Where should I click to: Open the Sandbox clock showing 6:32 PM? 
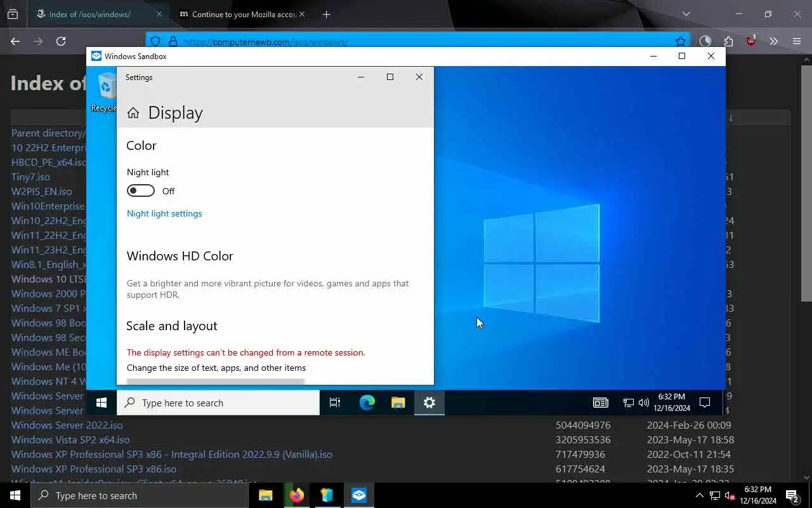[x=672, y=403]
